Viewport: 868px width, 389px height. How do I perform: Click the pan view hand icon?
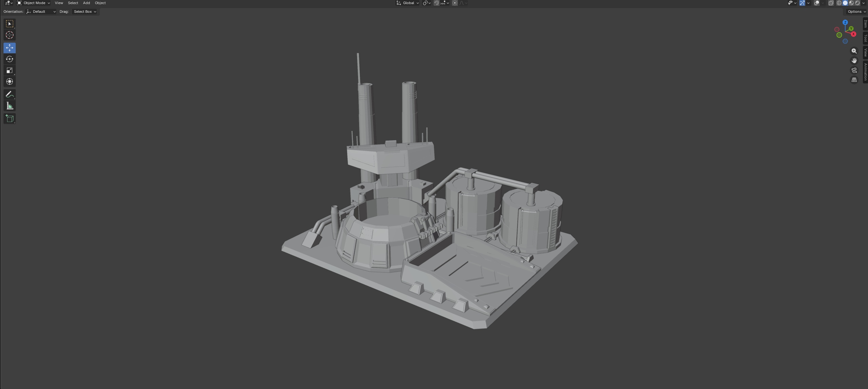click(854, 61)
